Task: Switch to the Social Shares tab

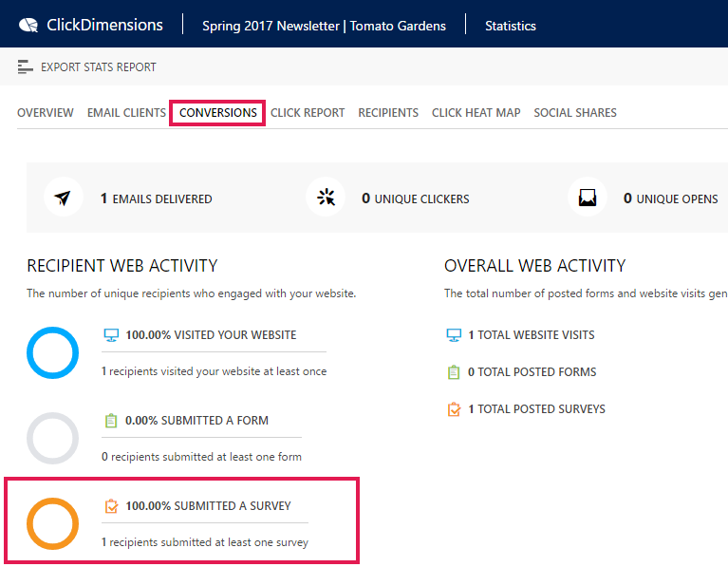Action: pos(575,113)
